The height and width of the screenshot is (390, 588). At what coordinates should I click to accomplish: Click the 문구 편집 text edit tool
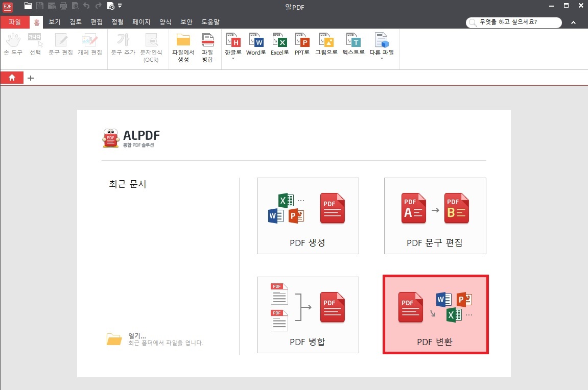point(61,44)
